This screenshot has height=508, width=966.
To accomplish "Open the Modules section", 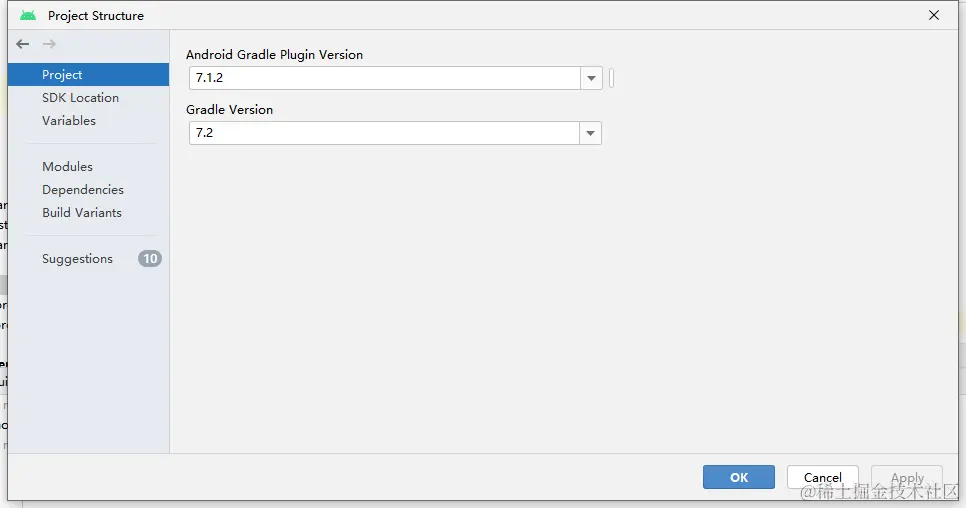I will pos(67,167).
